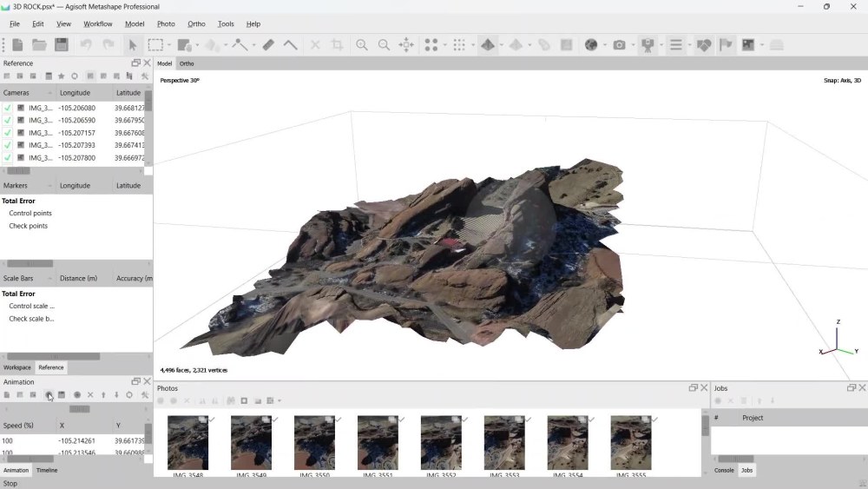Expand the model view mode dropdown arrow

[x=502, y=45]
